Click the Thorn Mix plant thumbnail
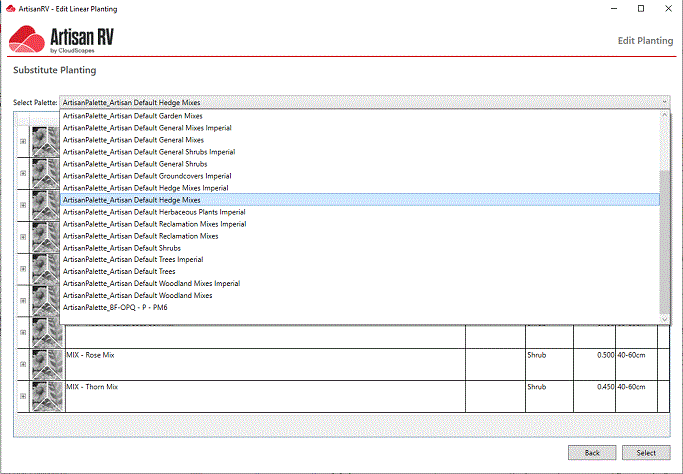The height and width of the screenshot is (474, 683). pyautogui.click(x=46, y=396)
